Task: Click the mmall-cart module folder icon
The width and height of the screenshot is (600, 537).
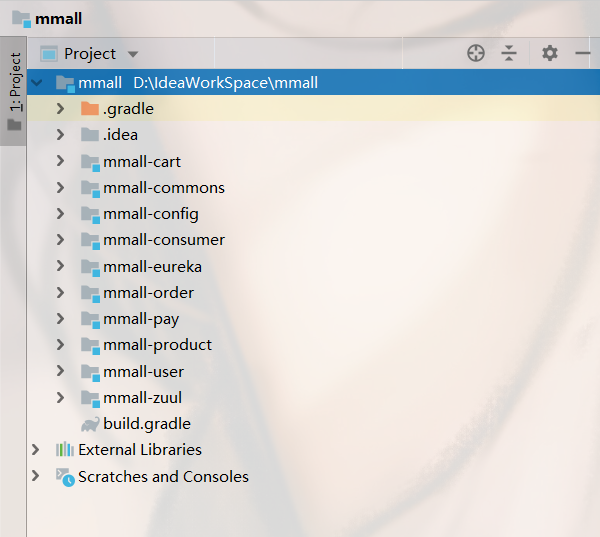Action: tap(91, 162)
